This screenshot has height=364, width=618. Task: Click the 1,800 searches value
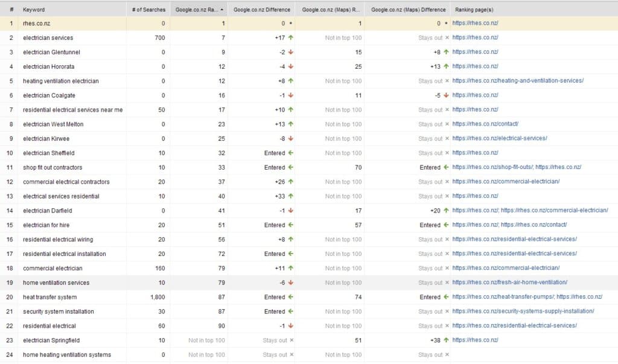click(158, 298)
